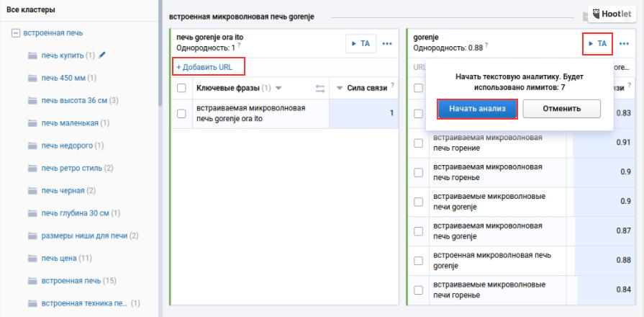Click the folder icon of 'печь маленькая'

(x=33, y=123)
